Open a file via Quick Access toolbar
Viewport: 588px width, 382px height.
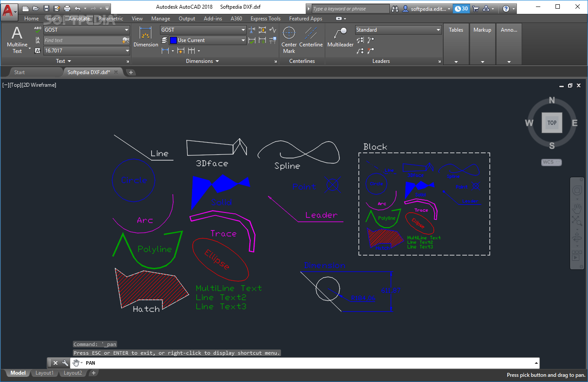coord(36,8)
